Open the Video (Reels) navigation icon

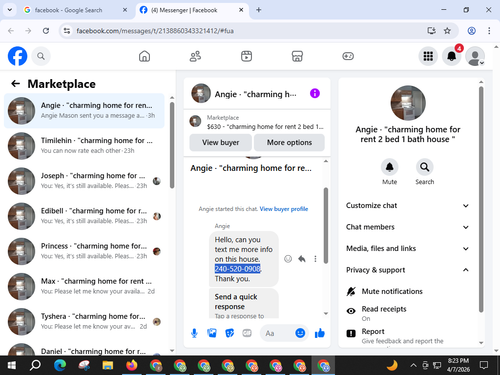[246, 56]
